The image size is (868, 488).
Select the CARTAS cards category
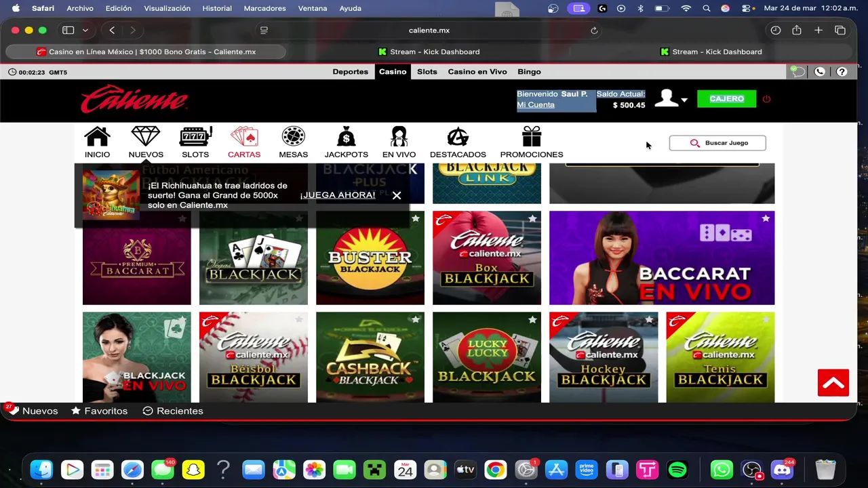[x=244, y=142]
